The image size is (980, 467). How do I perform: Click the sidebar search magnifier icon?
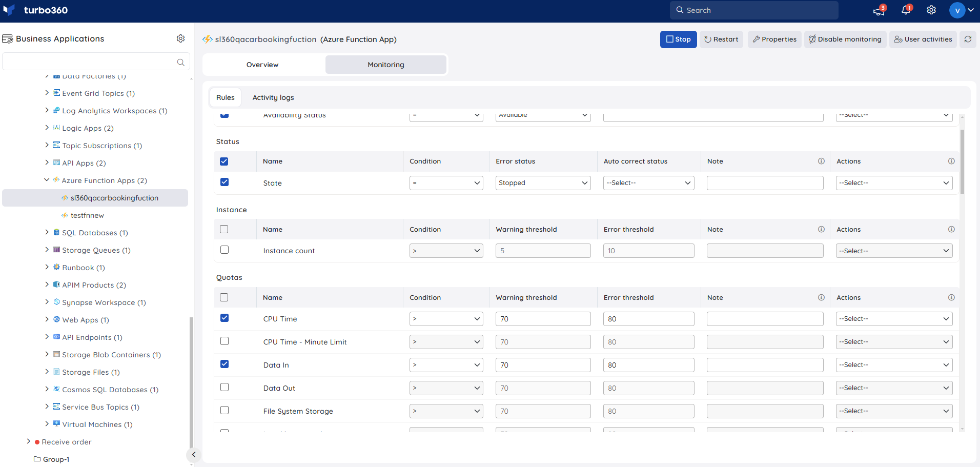(x=180, y=62)
